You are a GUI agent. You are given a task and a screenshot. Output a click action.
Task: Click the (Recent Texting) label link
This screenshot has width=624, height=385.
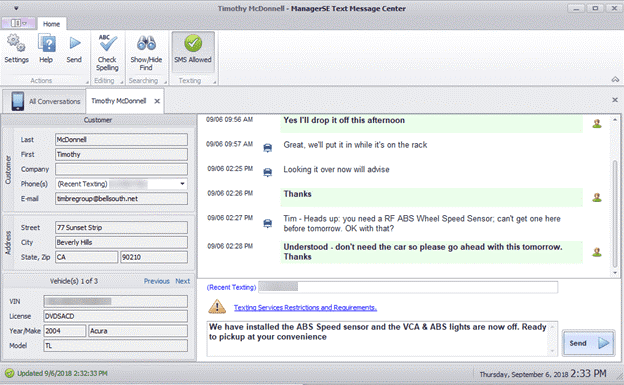231,287
